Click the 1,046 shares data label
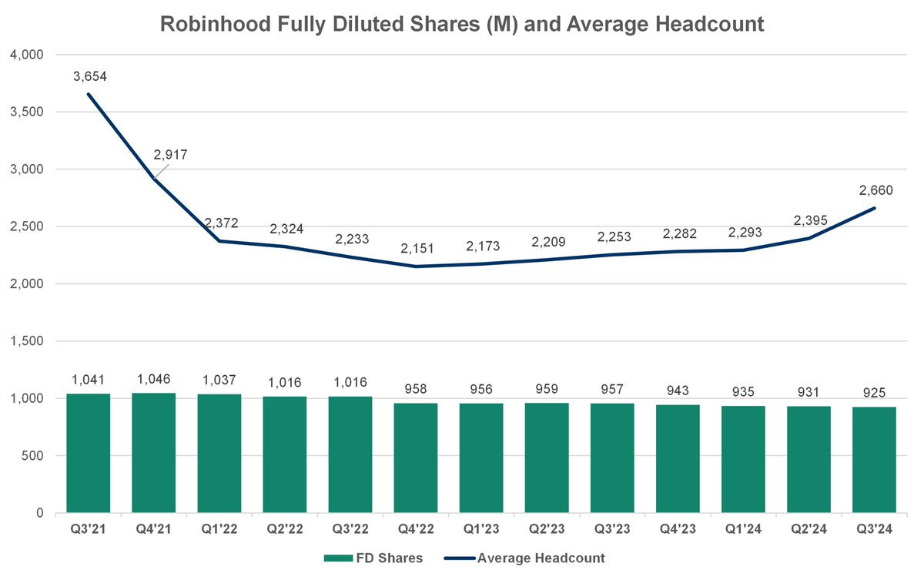Image resolution: width=924 pixels, height=580 pixels. [154, 377]
